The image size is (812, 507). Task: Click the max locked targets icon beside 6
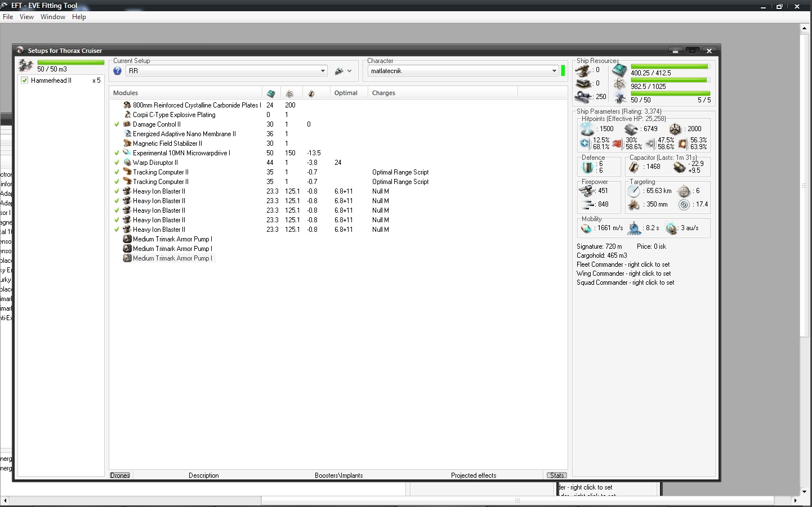pyautogui.click(x=684, y=191)
